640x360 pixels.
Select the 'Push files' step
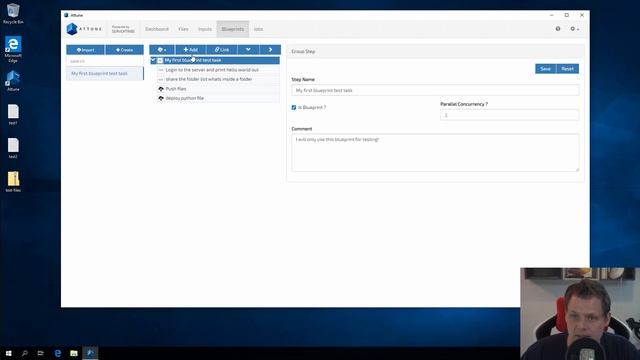pyautogui.click(x=176, y=89)
